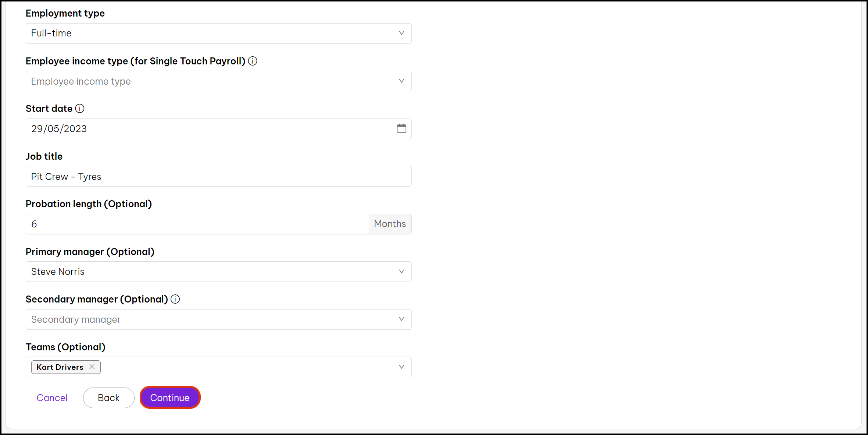The image size is (868, 435).
Task: Click the Months unit label
Action: (x=390, y=224)
